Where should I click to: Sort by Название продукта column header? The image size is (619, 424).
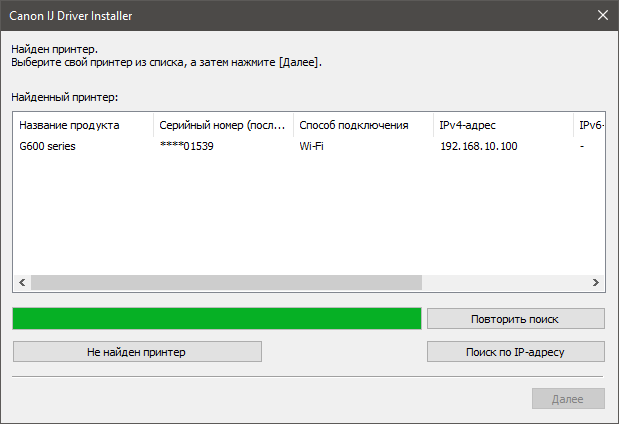click(83, 125)
